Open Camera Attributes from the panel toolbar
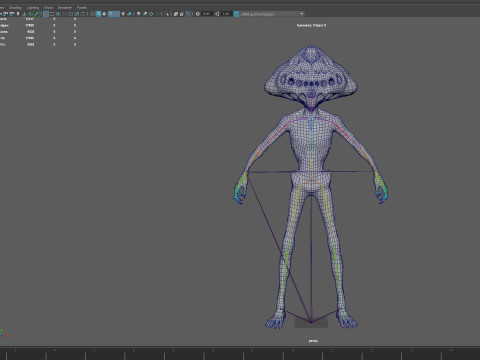Image resolution: width=480 pixels, height=360 pixels. click(11, 14)
